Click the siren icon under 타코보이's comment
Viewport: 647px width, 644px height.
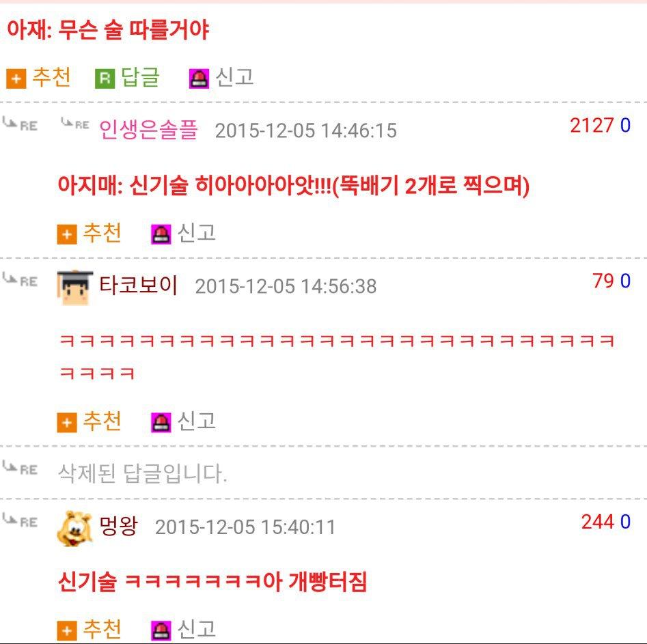coord(161,423)
